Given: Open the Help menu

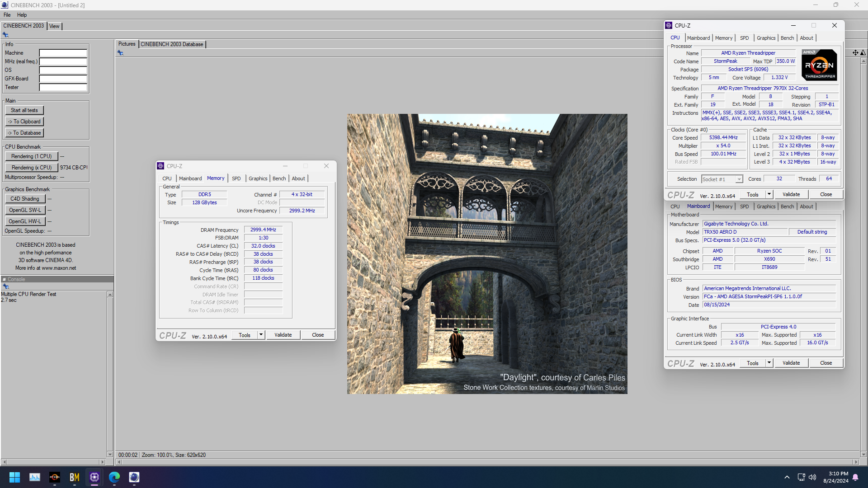Looking at the screenshot, I should tap(22, 15).
